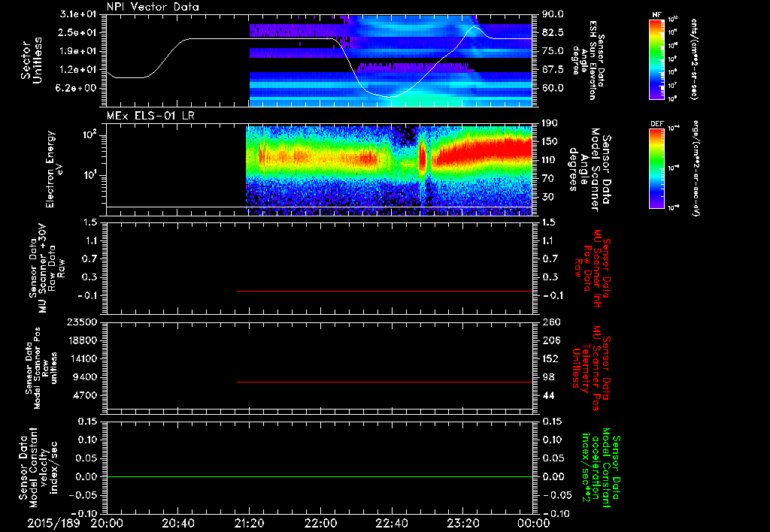This screenshot has width=770, height=532.
Task: Click the "190" scanner angle tick
Action: coord(550,123)
